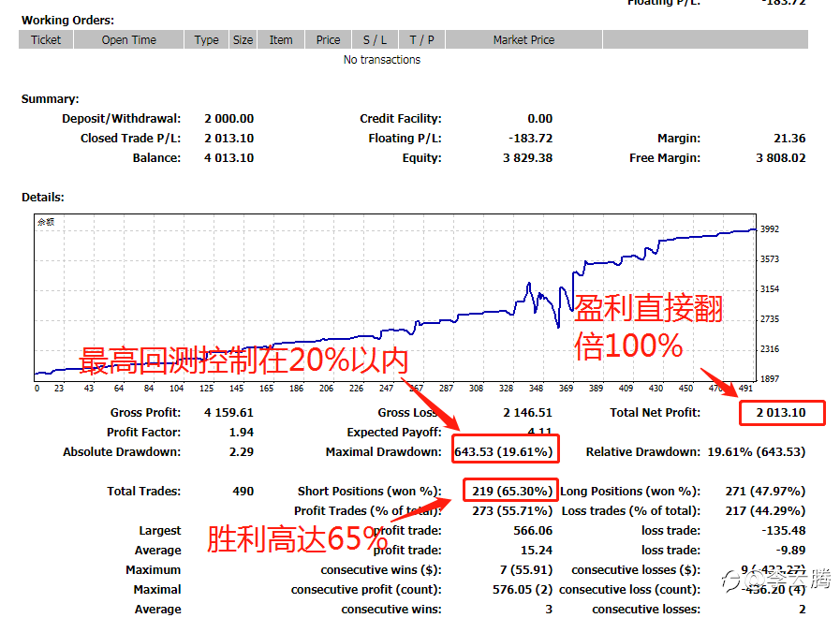Select the Balance value 4 013.10
Viewport: 840px width, 618px height.
pyautogui.click(x=229, y=158)
